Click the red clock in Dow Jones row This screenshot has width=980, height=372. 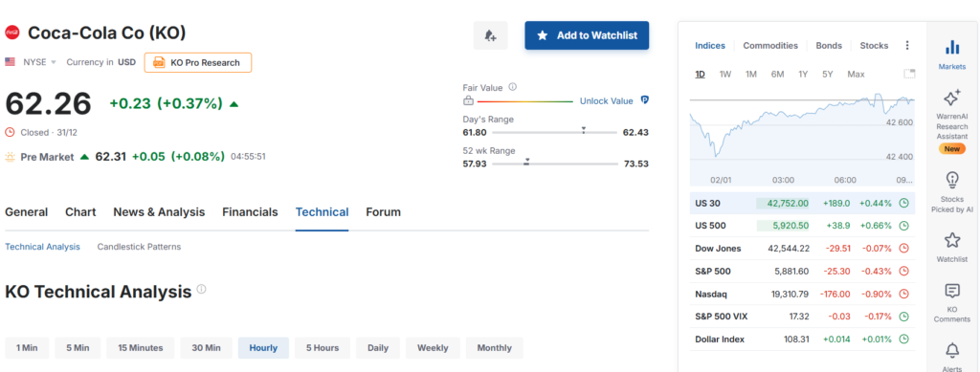point(903,249)
